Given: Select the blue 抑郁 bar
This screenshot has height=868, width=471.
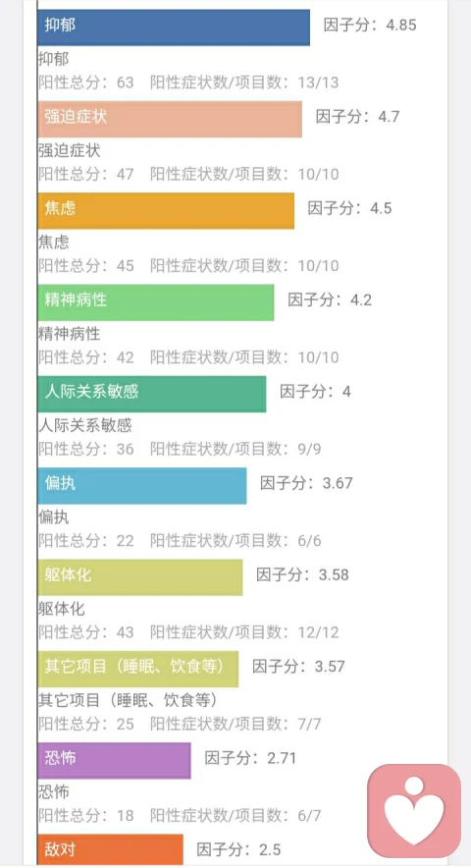Looking at the screenshot, I should pos(174,27).
